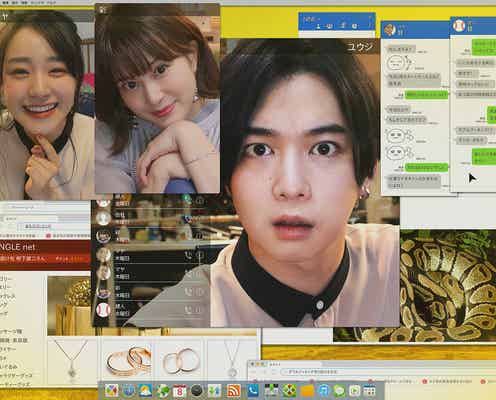
Task: Launch the blue globe browser in the dock
Action: (x=129, y=390)
